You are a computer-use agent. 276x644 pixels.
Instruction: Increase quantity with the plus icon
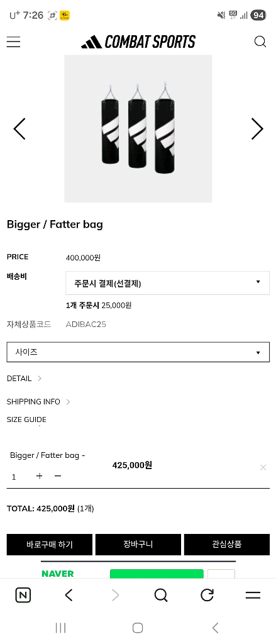[39, 475]
